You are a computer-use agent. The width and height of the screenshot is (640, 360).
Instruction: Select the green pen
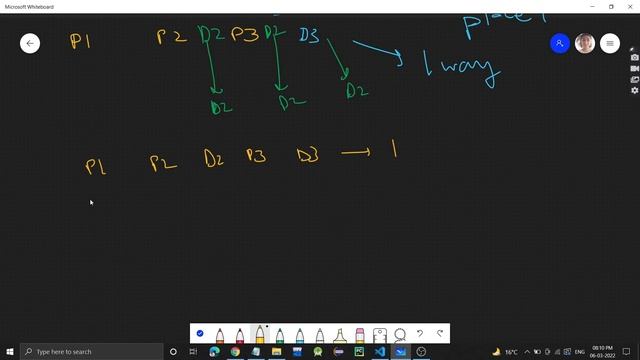pos(280,336)
